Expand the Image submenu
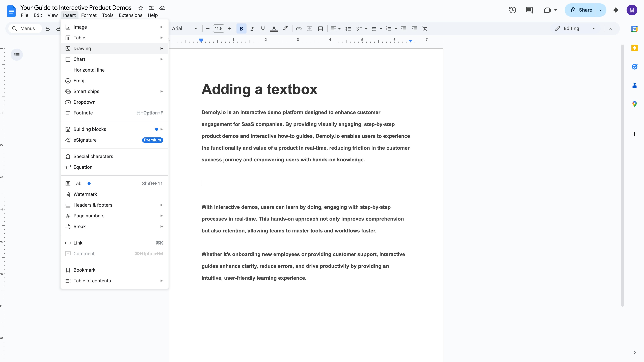This screenshot has width=644, height=362. 114,27
